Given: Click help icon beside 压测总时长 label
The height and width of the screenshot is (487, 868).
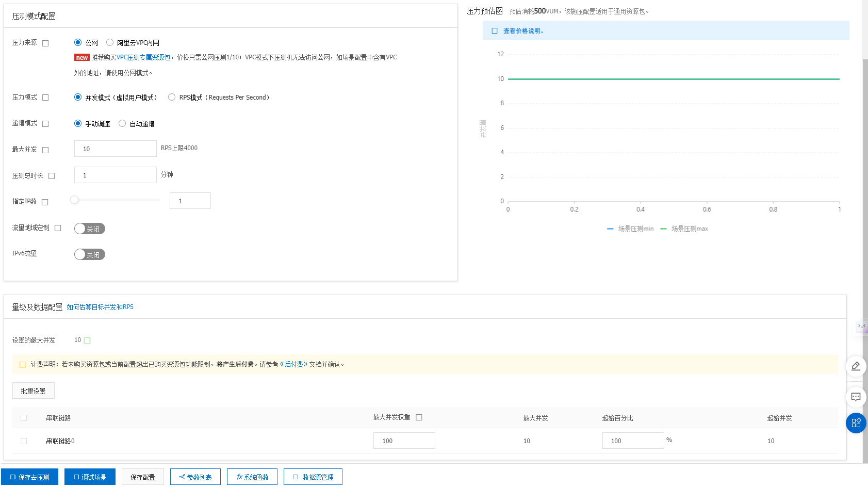Looking at the screenshot, I should pyautogui.click(x=52, y=176).
